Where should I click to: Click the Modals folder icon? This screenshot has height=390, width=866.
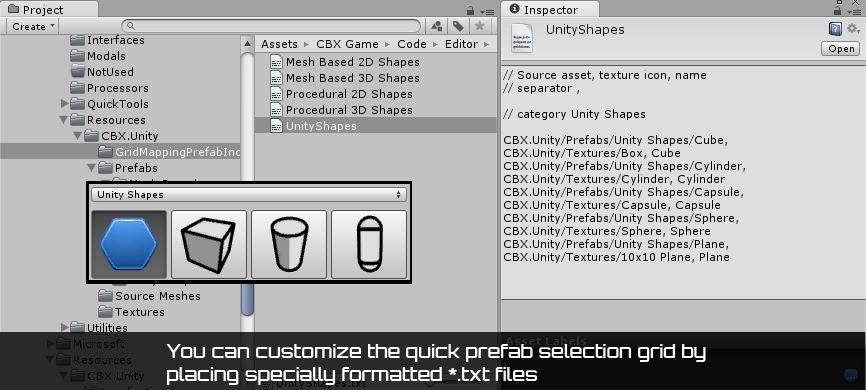[77, 56]
